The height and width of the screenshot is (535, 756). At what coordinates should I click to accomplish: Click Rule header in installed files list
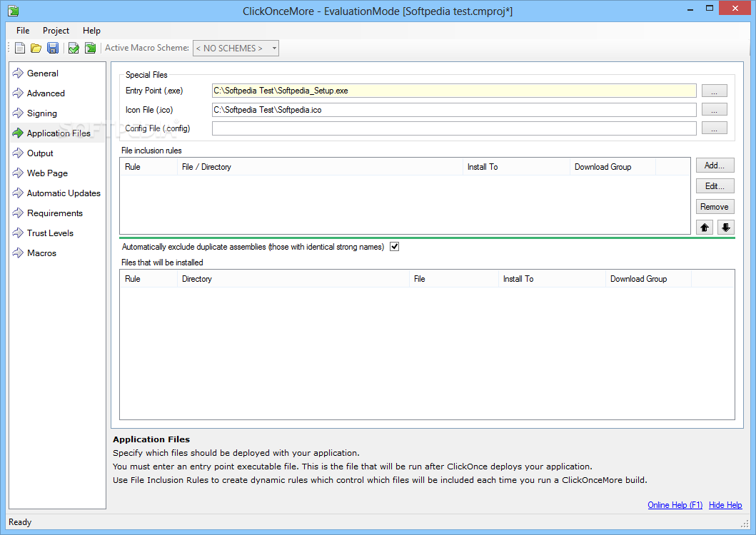point(148,279)
